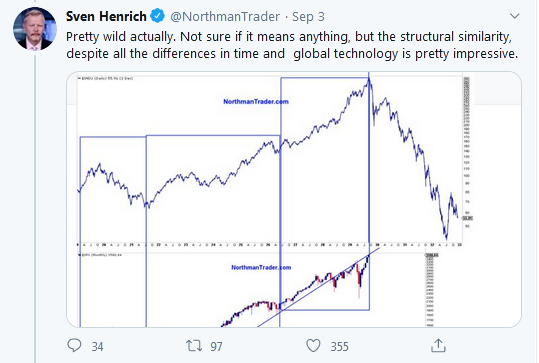Click the reply speech bubble icon
This screenshot has width=539, height=363.
click(x=74, y=345)
